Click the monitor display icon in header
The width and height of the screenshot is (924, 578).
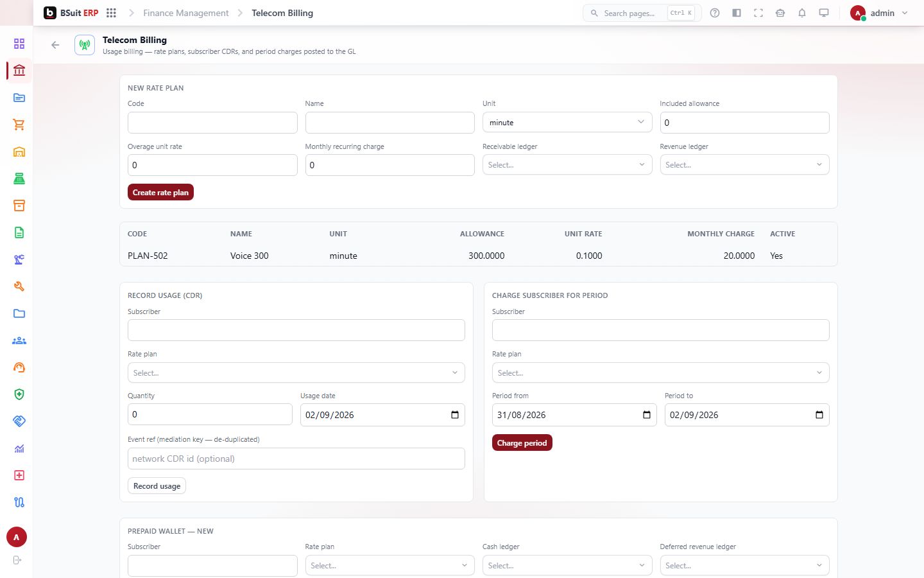(824, 13)
